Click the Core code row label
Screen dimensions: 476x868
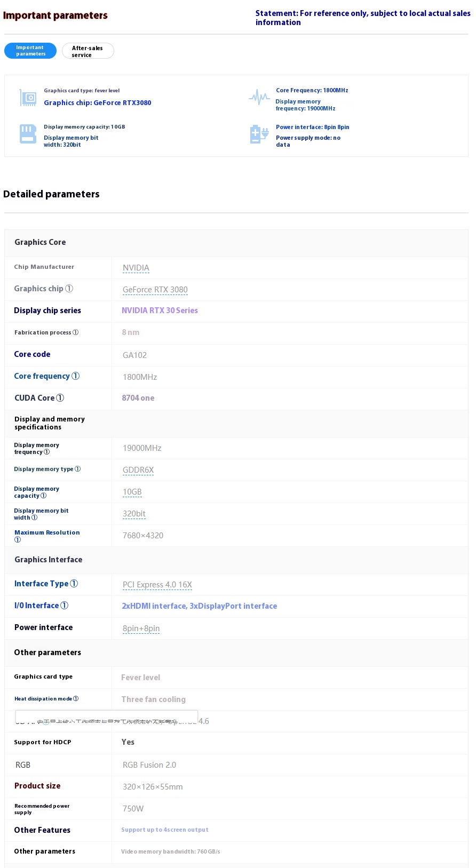32,354
